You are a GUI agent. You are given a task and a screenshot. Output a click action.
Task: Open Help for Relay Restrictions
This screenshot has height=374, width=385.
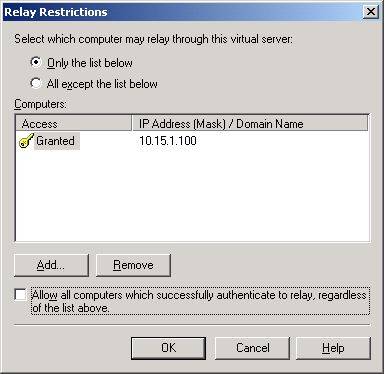[333, 348]
